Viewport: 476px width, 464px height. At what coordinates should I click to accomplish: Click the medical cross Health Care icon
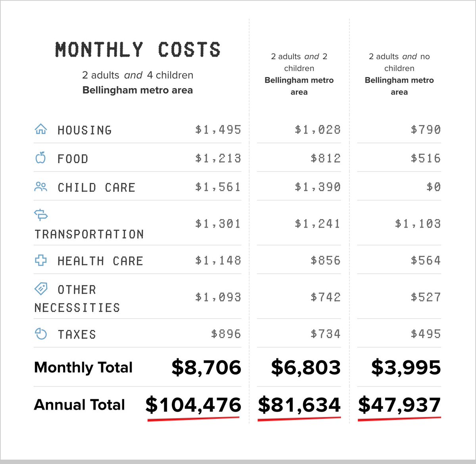(x=41, y=260)
